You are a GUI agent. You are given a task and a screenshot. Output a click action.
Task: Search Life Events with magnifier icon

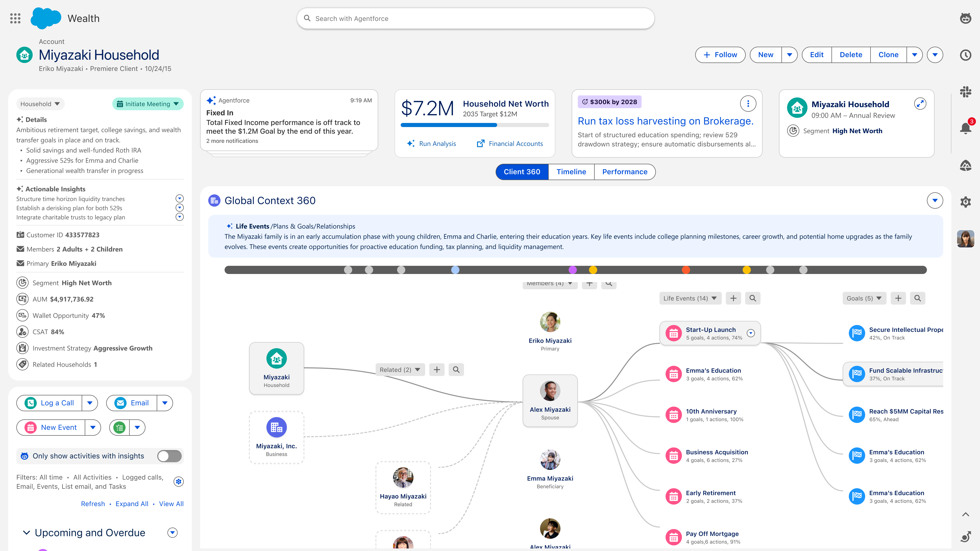[753, 298]
